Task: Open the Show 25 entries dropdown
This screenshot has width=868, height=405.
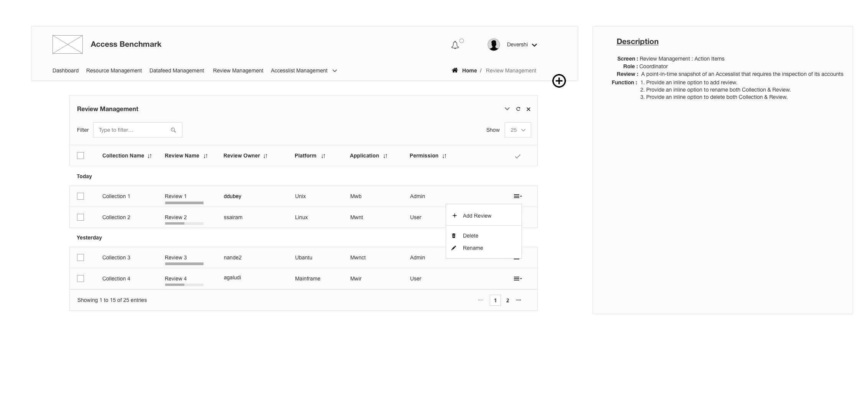Action: 518,130
